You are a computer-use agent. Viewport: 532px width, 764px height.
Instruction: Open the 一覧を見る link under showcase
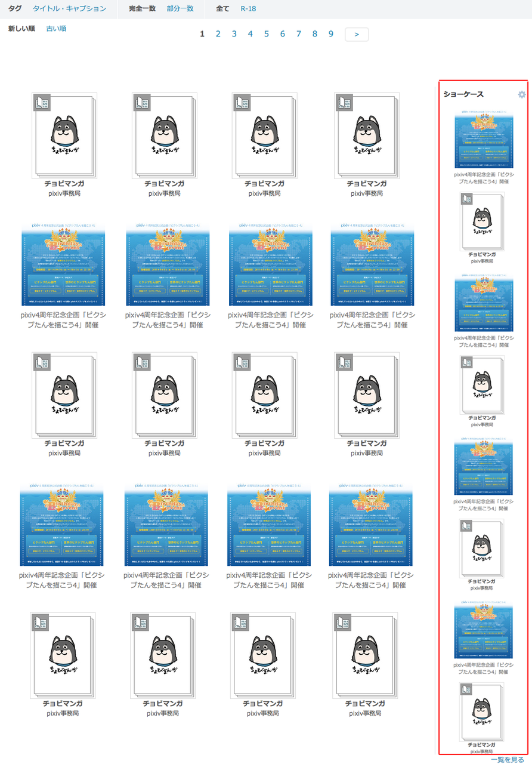(508, 759)
